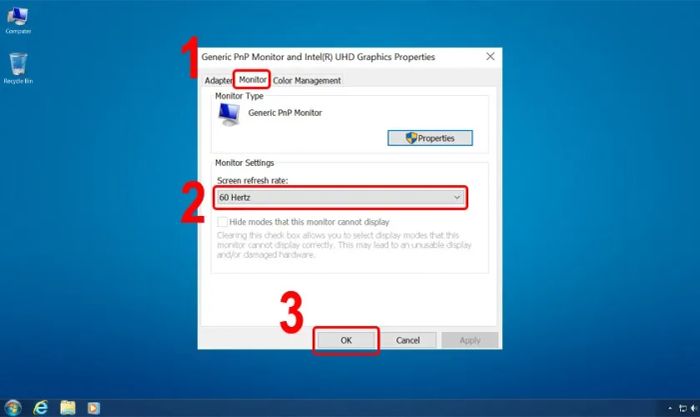The image size is (700, 417).
Task: Launch Windows Media Player from taskbar
Action: pyautogui.click(x=94, y=408)
